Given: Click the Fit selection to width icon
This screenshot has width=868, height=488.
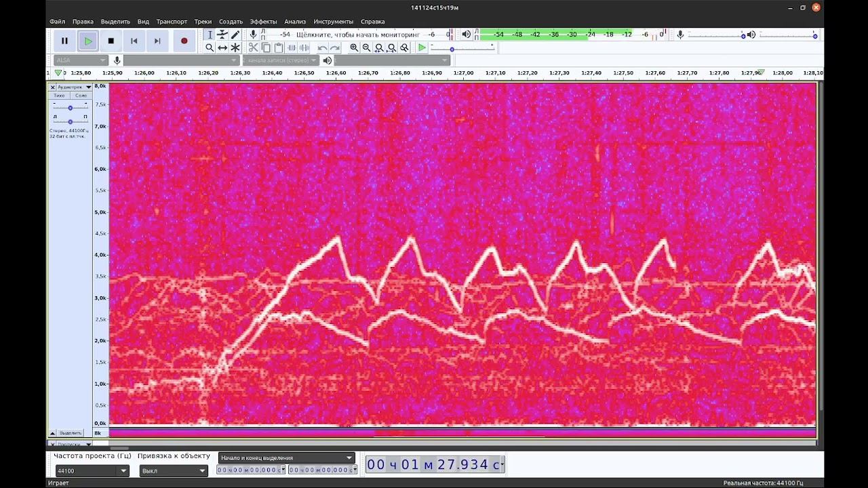Looking at the screenshot, I should click(379, 47).
